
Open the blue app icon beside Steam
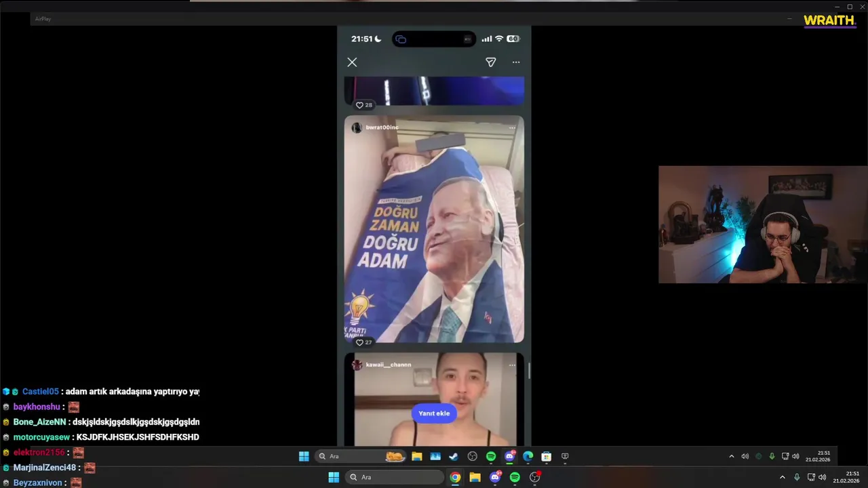pyautogui.click(x=435, y=456)
